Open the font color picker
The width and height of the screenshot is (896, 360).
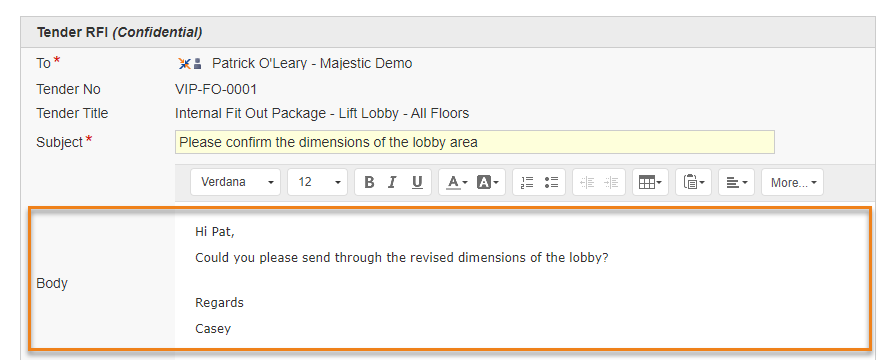[457, 182]
